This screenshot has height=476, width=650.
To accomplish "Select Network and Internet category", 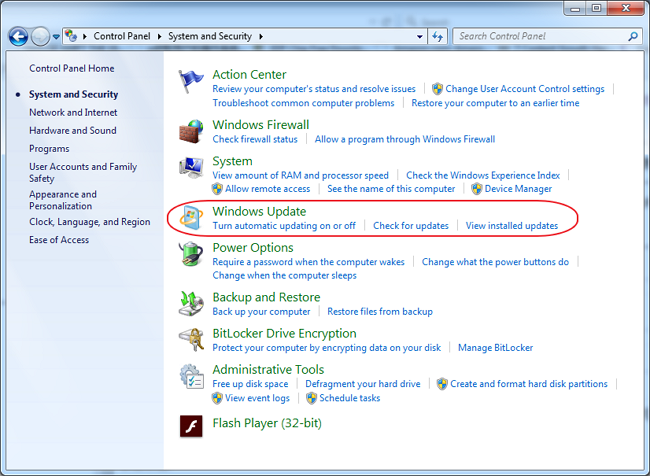I will click(73, 112).
